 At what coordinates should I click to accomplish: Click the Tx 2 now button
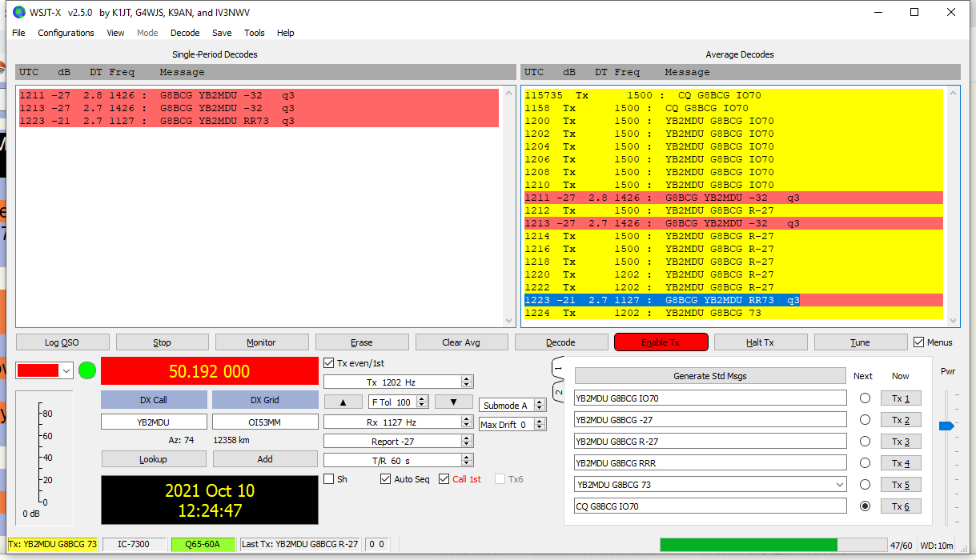click(901, 420)
